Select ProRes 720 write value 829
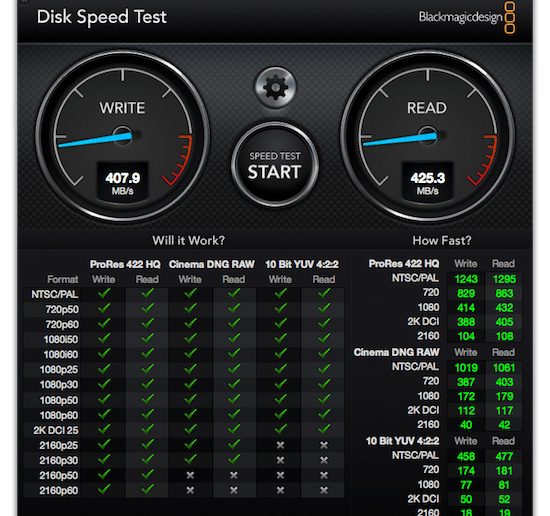Screen dimensions: 550x516 466,294
